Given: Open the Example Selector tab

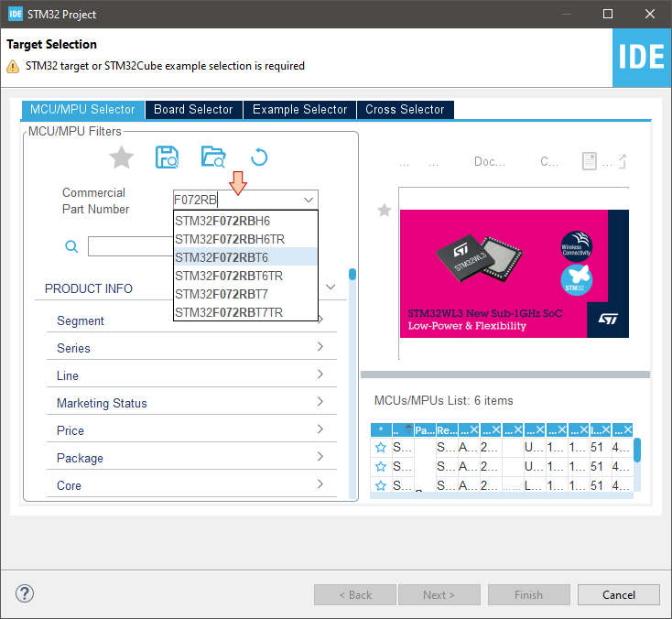Looking at the screenshot, I should 299,110.
